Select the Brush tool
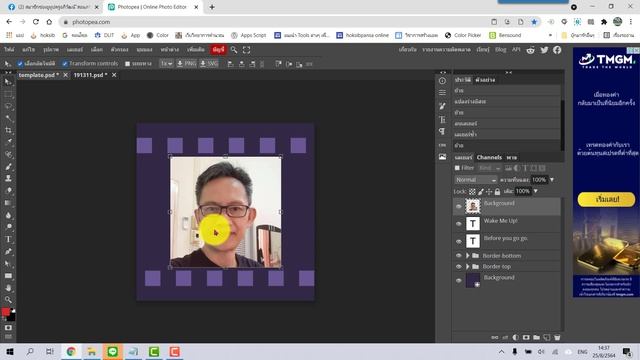Screen dimensions: 640x360 (8, 167)
